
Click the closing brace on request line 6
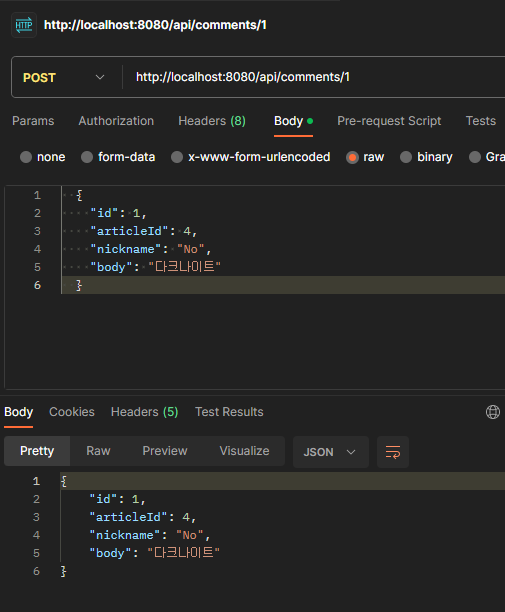point(79,285)
